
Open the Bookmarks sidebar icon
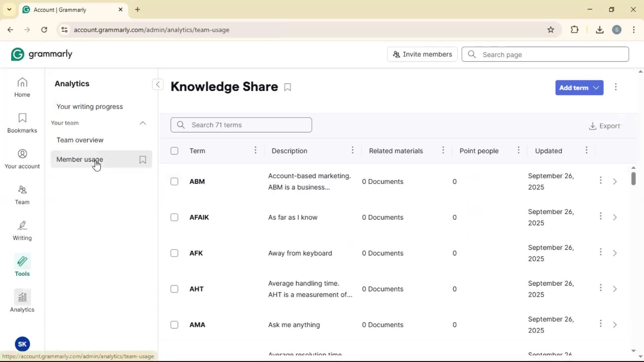click(x=22, y=123)
